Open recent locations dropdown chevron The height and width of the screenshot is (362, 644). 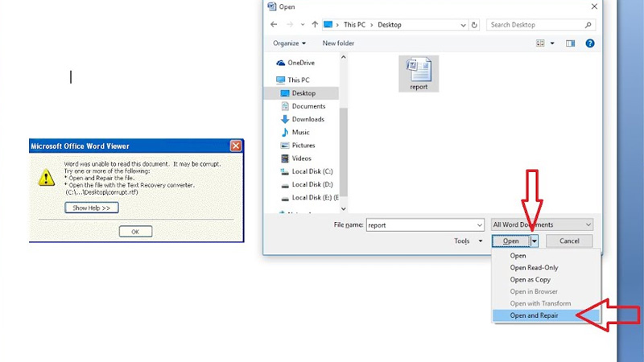click(x=303, y=25)
